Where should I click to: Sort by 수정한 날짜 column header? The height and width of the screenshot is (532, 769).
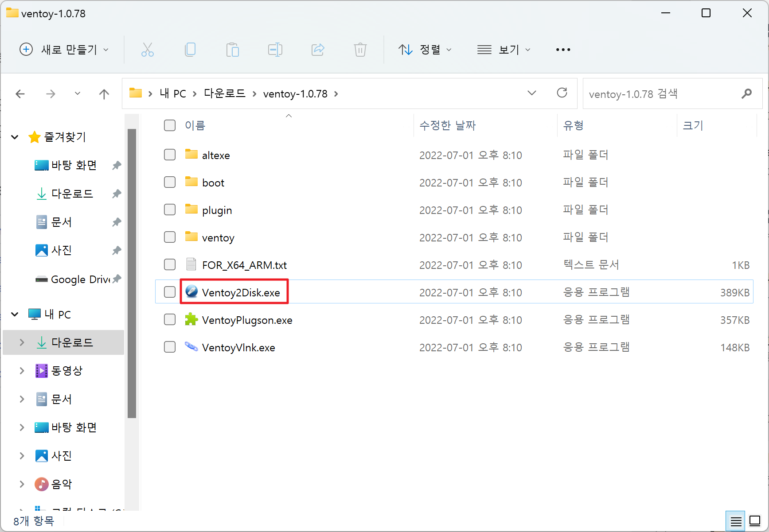click(x=448, y=125)
